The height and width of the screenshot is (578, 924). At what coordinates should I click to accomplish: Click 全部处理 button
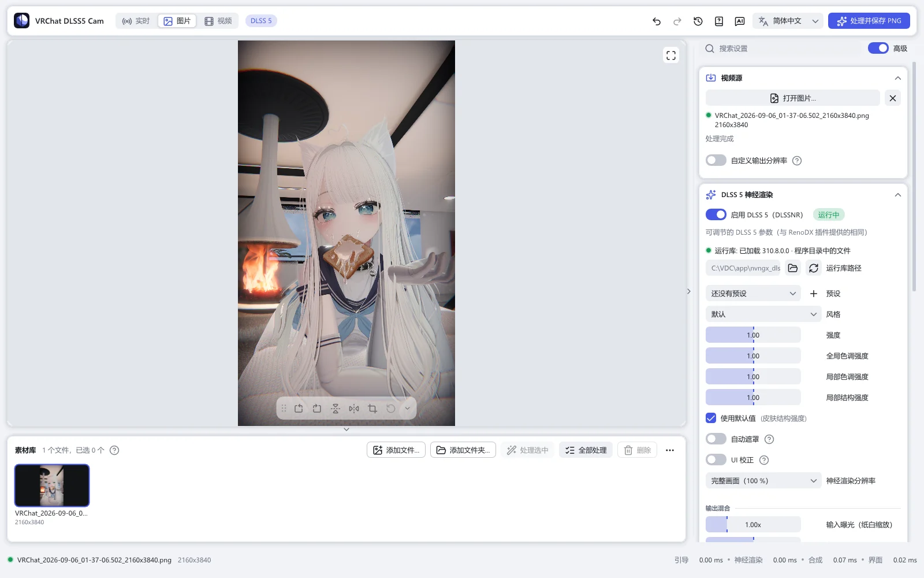tap(586, 450)
